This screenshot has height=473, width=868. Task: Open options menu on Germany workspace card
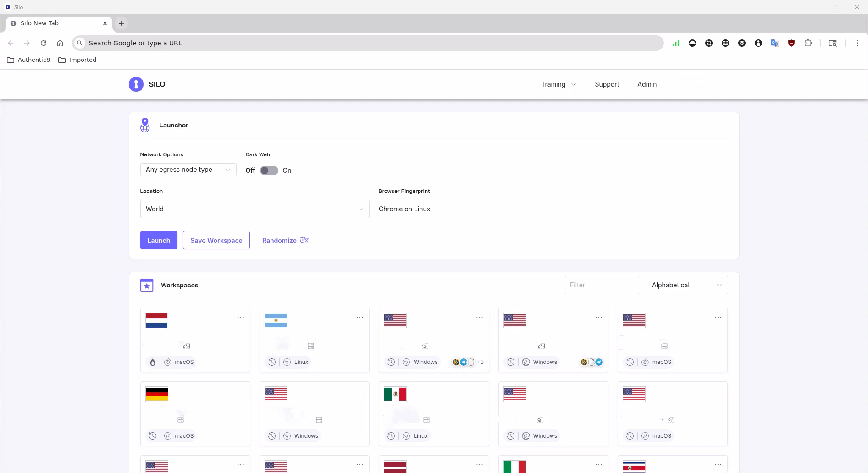[x=241, y=391]
